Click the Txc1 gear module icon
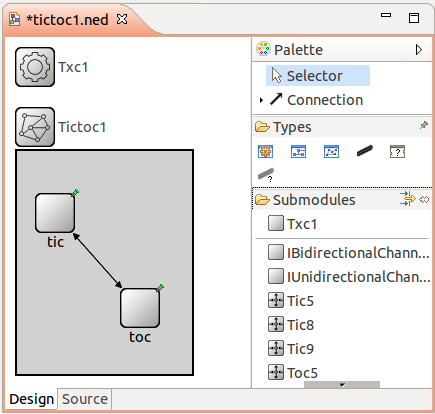 (x=35, y=67)
